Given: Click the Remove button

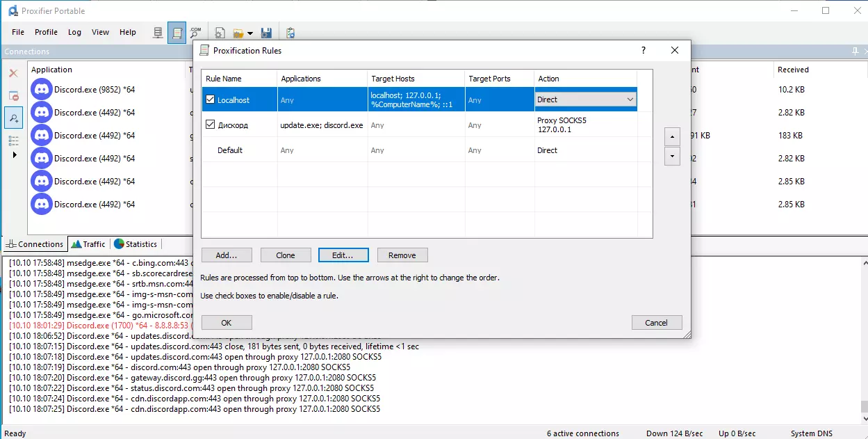Looking at the screenshot, I should pyautogui.click(x=402, y=255).
